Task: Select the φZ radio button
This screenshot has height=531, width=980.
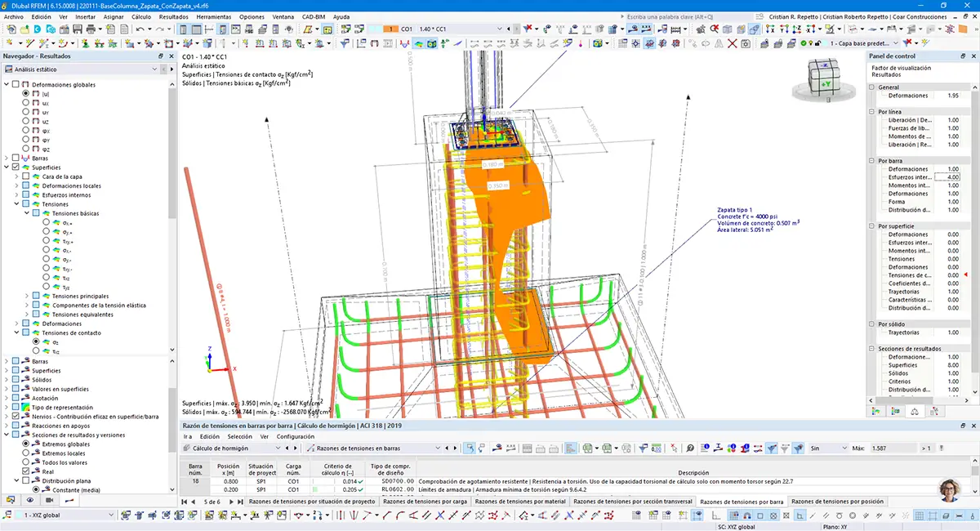Action: click(x=26, y=149)
